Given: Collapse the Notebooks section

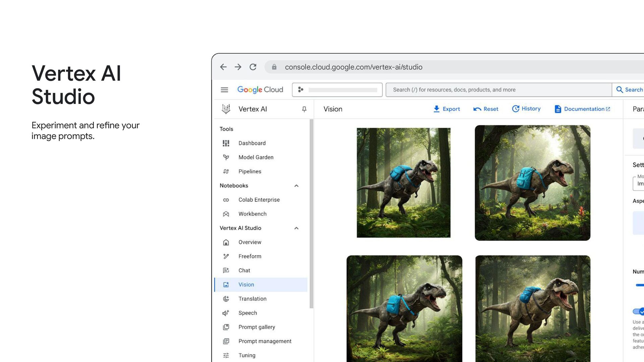Looking at the screenshot, I should point(297,186).
